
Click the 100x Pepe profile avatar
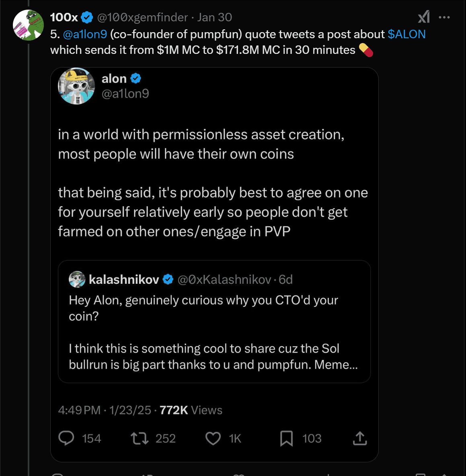28,25
